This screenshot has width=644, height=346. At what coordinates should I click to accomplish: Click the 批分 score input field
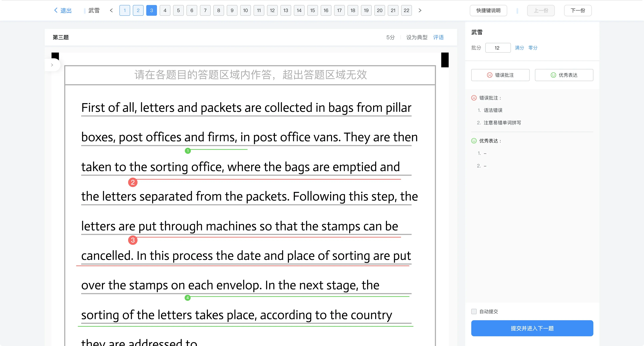[x=498, y=48]
